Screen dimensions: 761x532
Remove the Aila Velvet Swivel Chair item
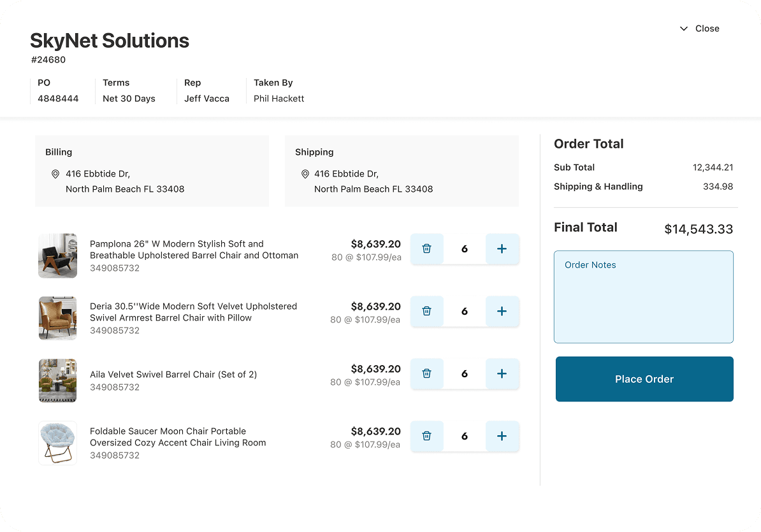426,374
